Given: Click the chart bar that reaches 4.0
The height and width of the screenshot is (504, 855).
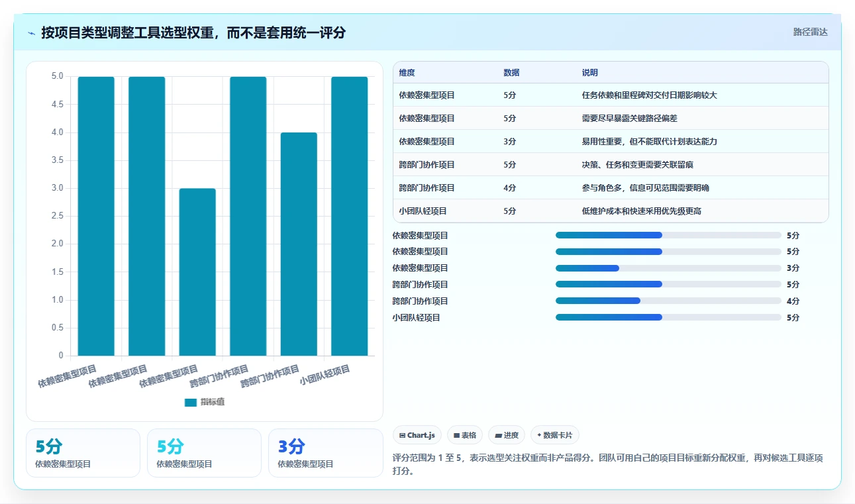Looking at the screenshot, I should tap(299, 244).
